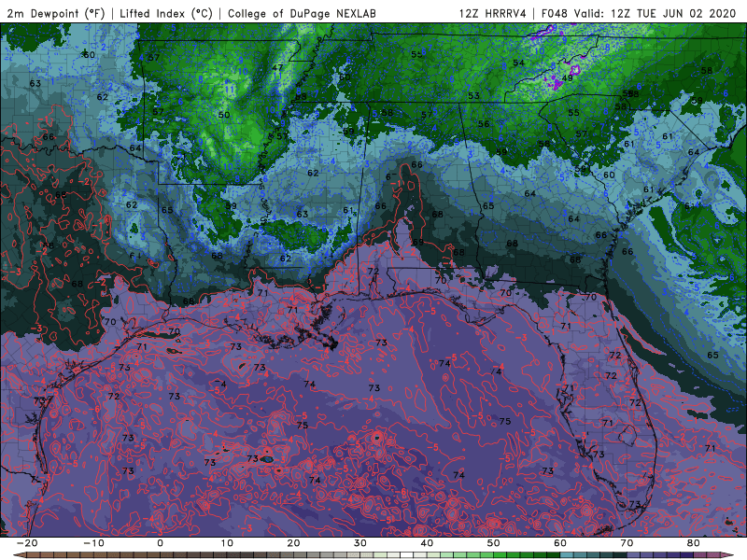Click the right arrow end of color bar

tap(729, 555)
